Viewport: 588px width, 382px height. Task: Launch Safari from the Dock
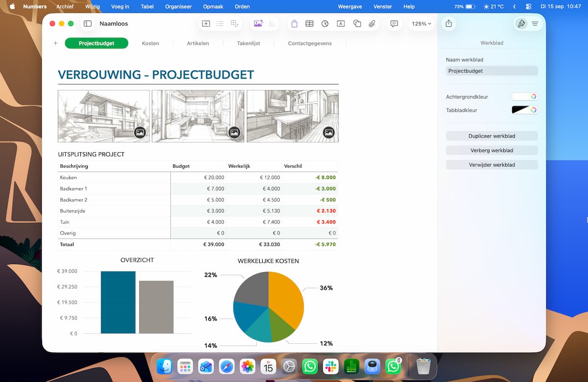click(x=226, y=366)
